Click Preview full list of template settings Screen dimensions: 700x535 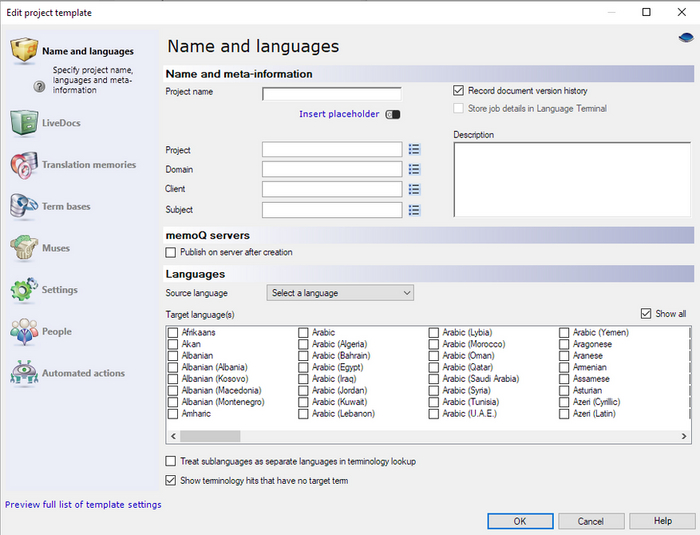[83, 505]
